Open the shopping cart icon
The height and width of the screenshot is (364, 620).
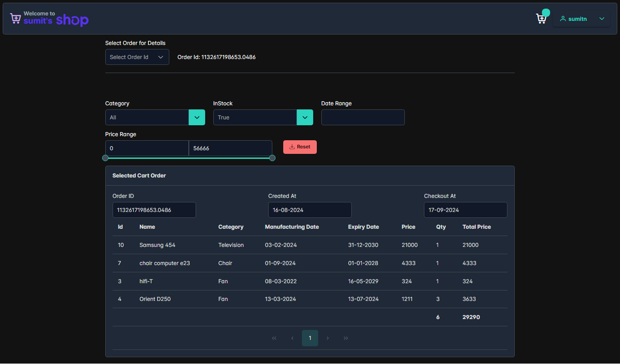(x=541, y=19)
